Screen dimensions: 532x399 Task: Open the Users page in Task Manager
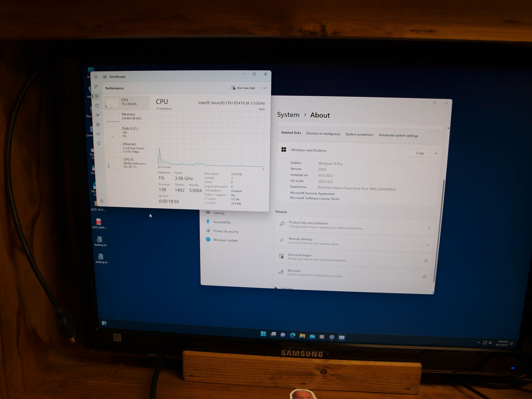[98, 124]
